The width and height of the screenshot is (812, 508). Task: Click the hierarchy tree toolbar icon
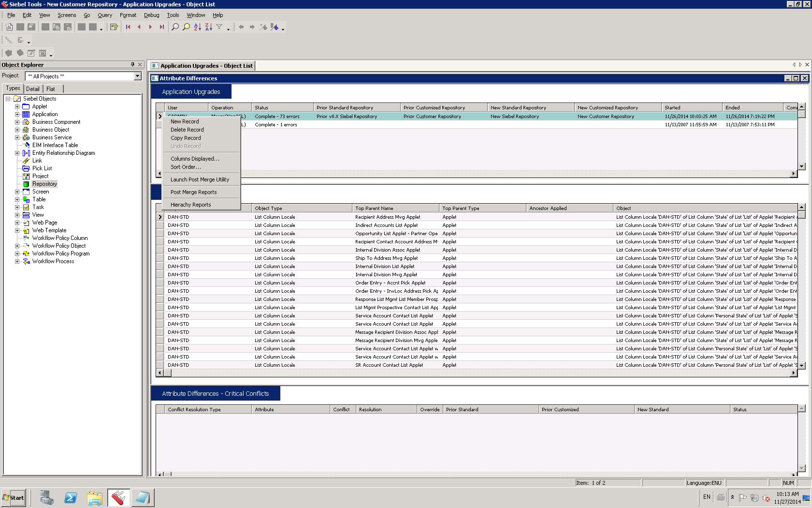pyautogui.click(x=9, y=40)
